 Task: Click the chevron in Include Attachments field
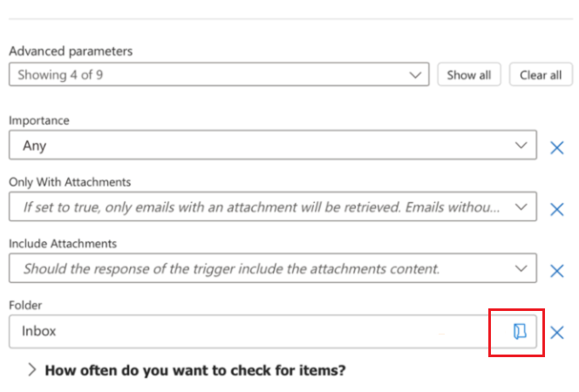coord(521,268)
